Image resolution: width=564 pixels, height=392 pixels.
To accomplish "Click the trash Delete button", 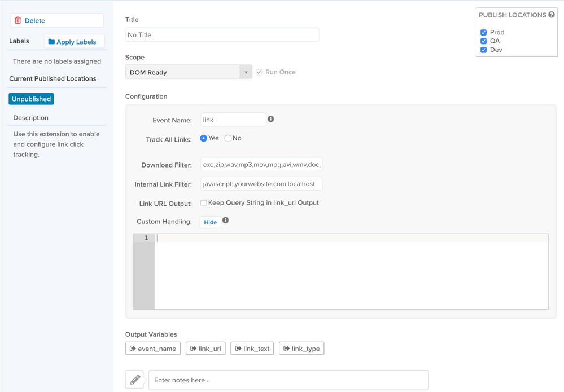I will coord(56,20).
